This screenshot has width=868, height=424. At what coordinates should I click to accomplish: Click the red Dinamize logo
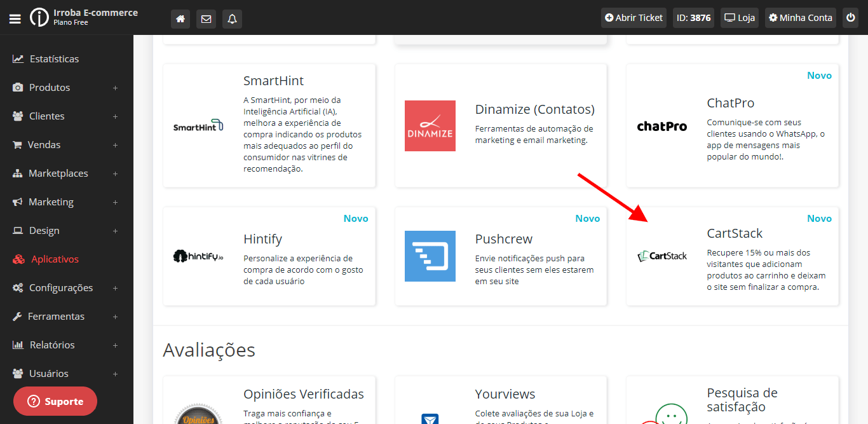tap(430, 126)
